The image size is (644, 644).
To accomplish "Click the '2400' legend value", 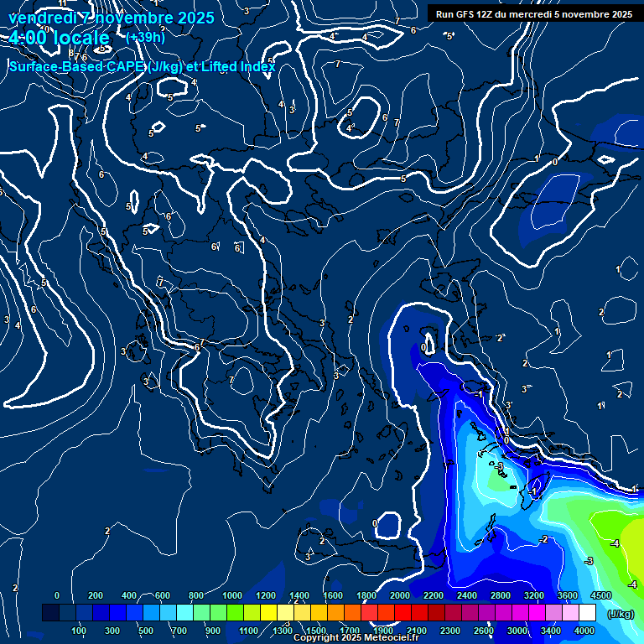I will point(467,595).
